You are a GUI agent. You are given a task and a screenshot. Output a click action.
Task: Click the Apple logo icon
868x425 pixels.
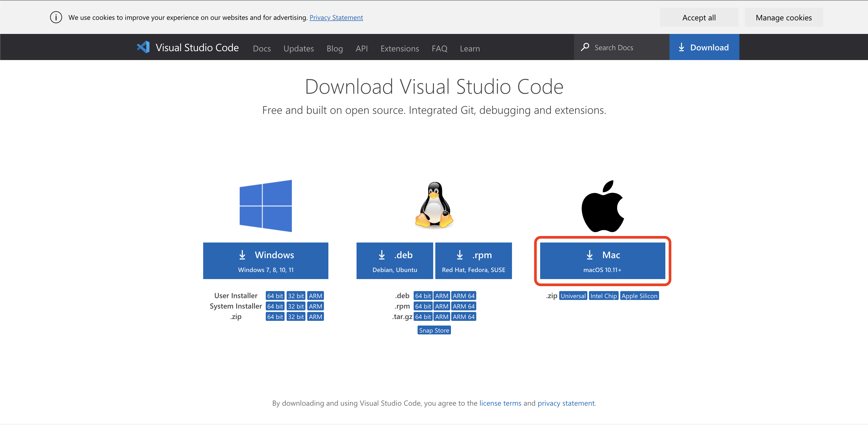pyautogui.click(x=602, y=206)
